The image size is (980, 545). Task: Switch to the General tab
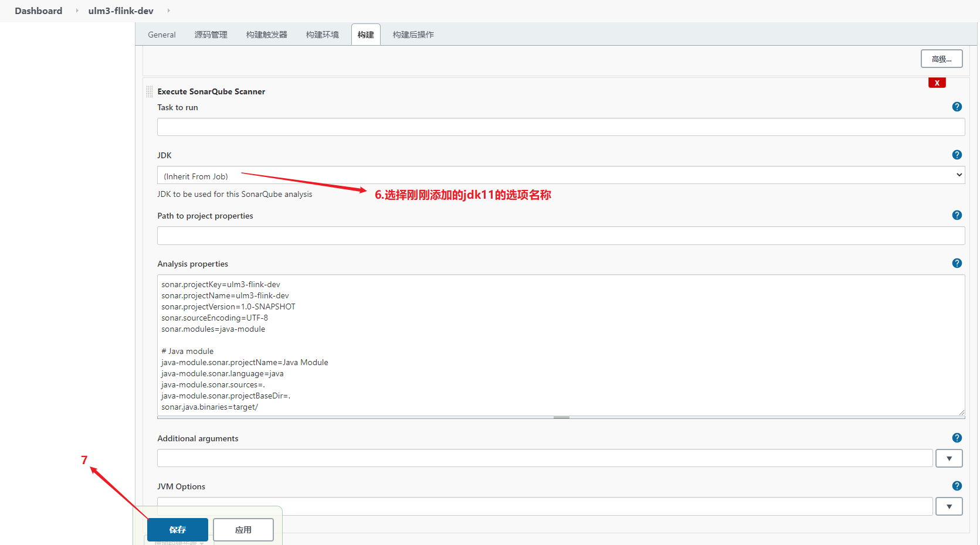tap(162, 35)
